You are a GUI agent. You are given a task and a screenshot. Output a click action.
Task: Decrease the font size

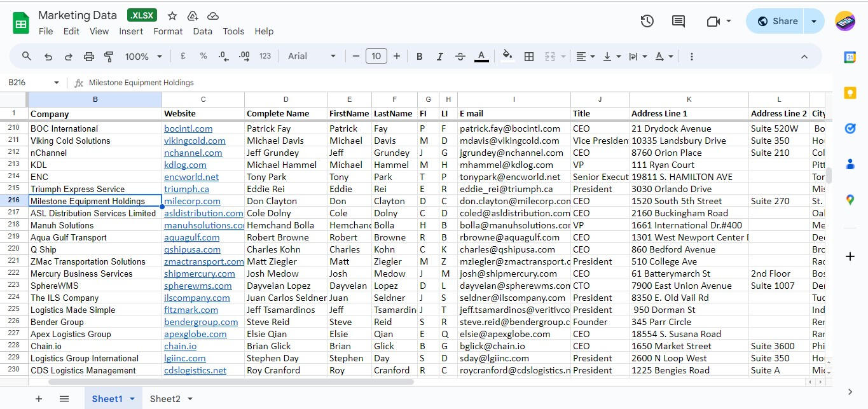[356, 56]
